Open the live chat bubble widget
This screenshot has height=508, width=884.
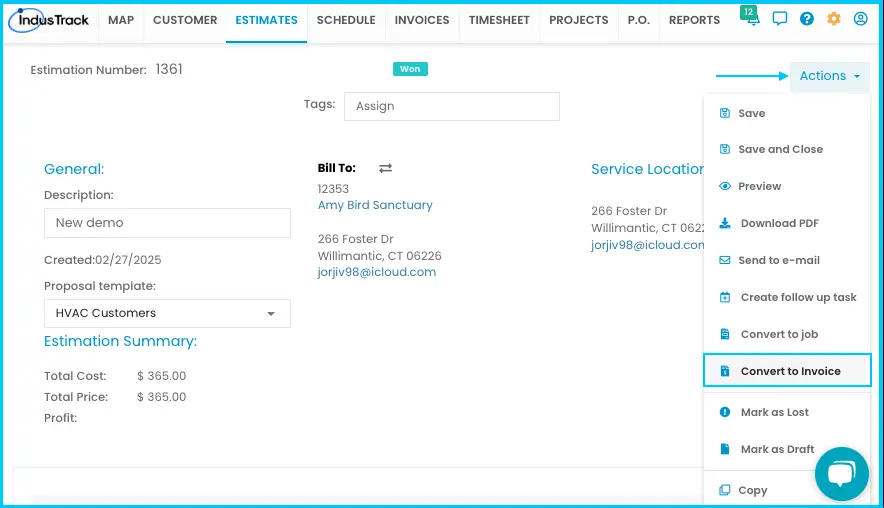click(x=841, y=474)
